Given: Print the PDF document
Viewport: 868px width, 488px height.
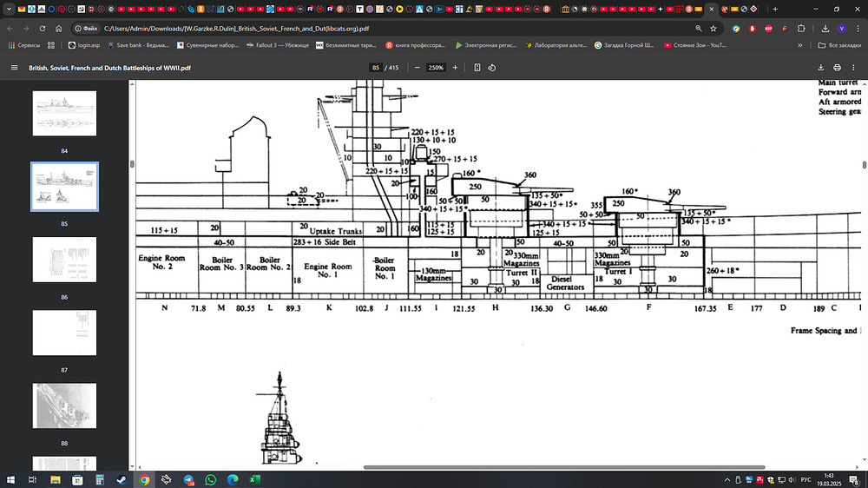Looking at the screenshot, I should (x=837, y=68).
